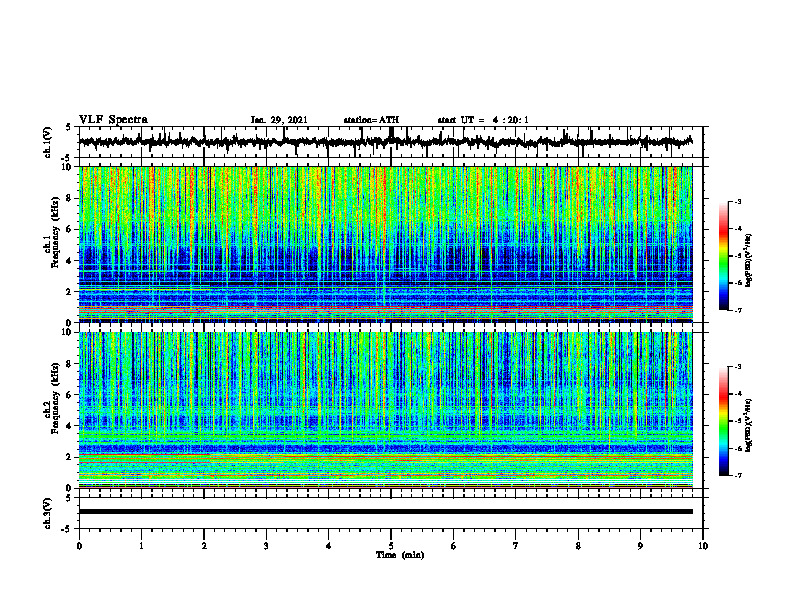Click the "Time (min)" axis title
This screenshot has height=612, width=792.
pos(400,555)
